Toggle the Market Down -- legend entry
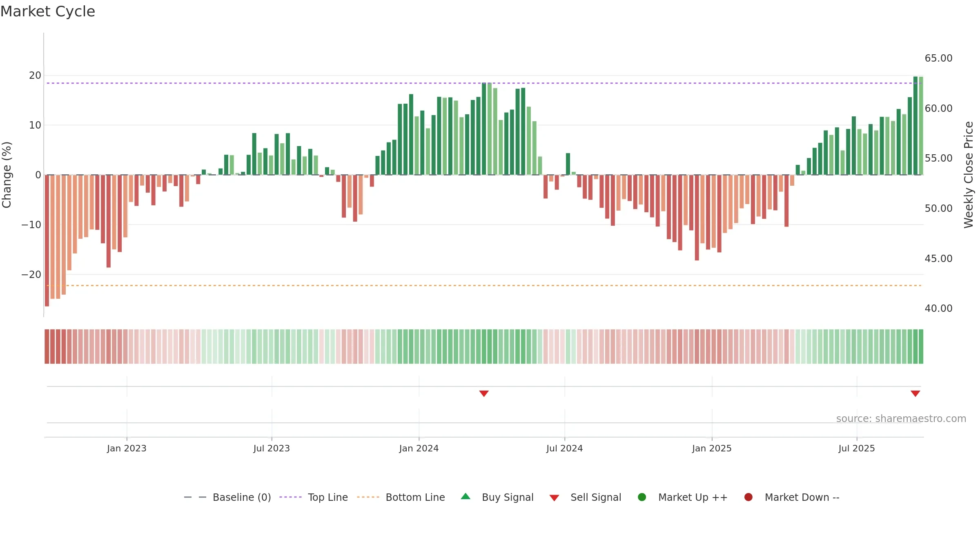Viewport: 980px width, 551px height. [x=792, y=497]
